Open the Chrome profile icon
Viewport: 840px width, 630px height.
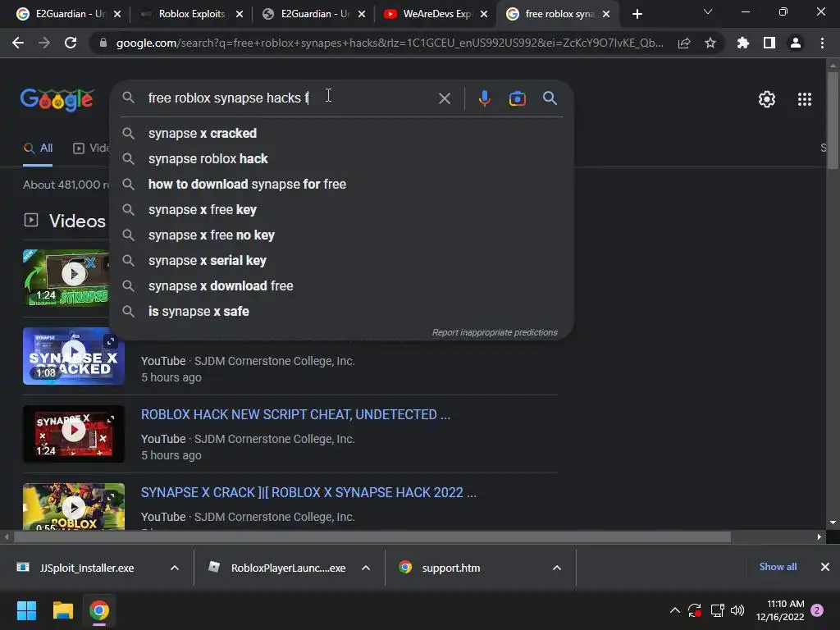pyautogui.click(x=796, y=43)
